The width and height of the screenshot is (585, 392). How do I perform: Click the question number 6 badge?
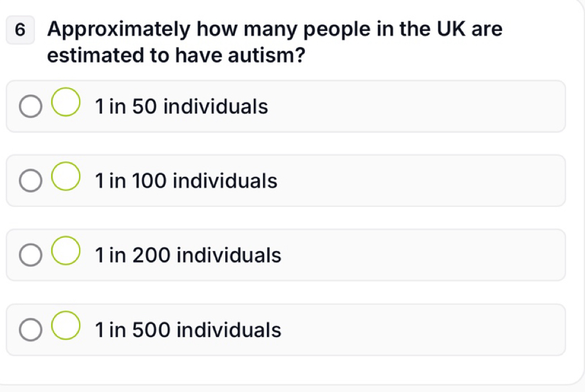pos(20,30)
